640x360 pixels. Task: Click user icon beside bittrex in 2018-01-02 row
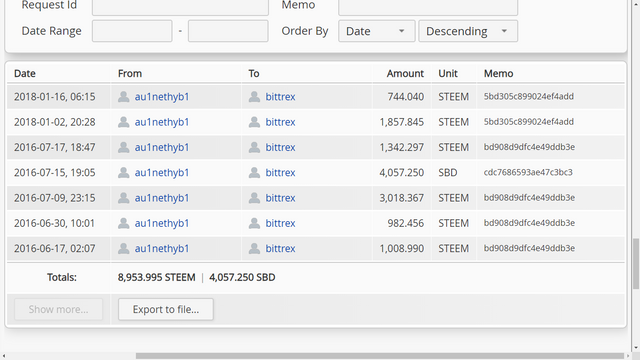(254, 122)
